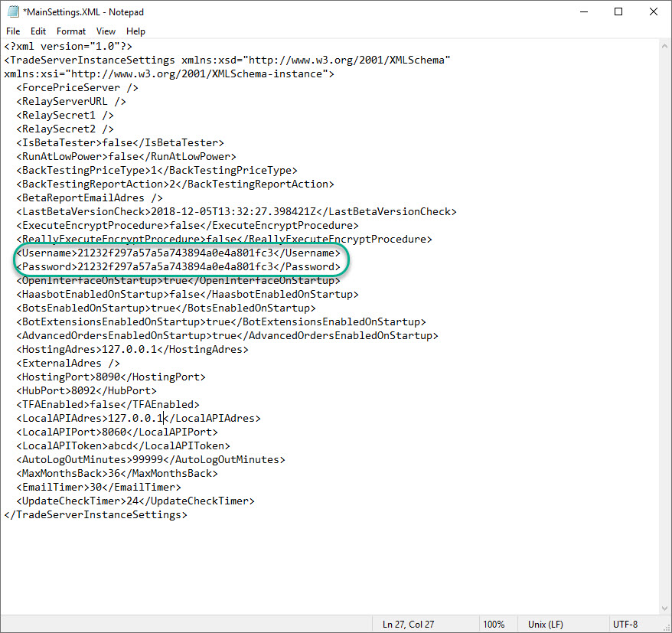Click the RelayServerURL line
672x633 pixels.
click(71, 101)
